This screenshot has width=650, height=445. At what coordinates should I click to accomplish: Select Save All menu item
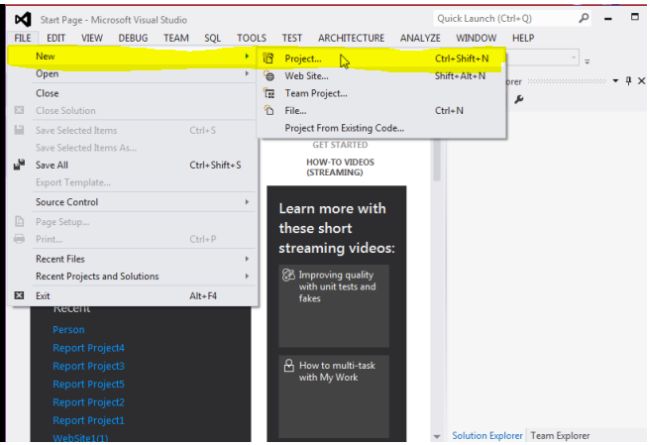tap(133, 165)
